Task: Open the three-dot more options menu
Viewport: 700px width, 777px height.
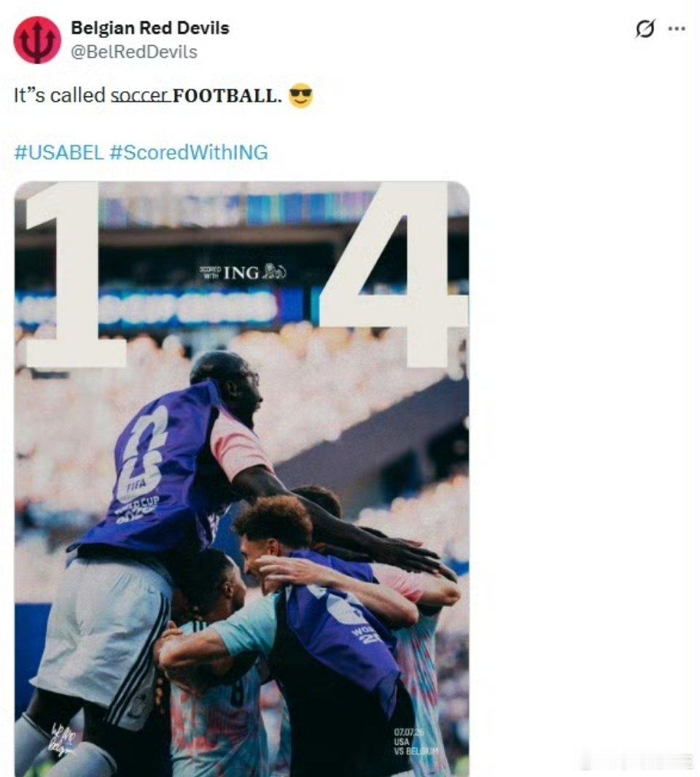Action: click(x=677, y=28)
